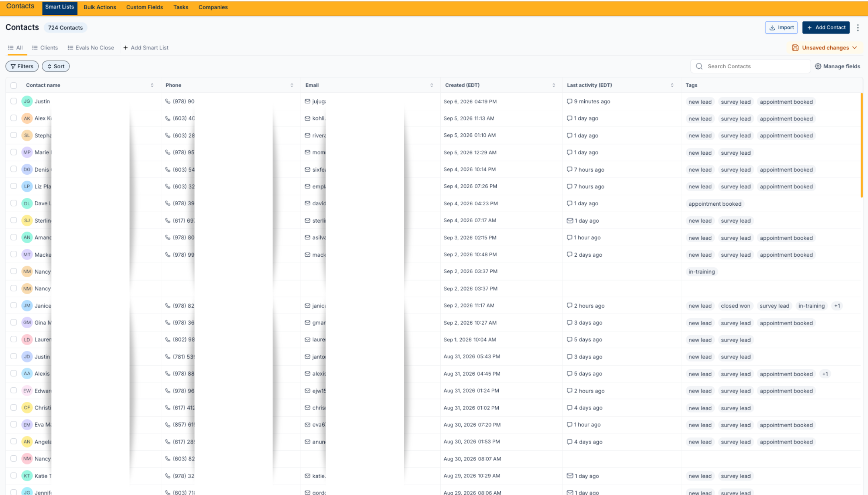Click the SMS activity icon for 9 minutes ago
The width and height of the screenshot is (868, 495).
pyautogui.click(x=569, y=101)
